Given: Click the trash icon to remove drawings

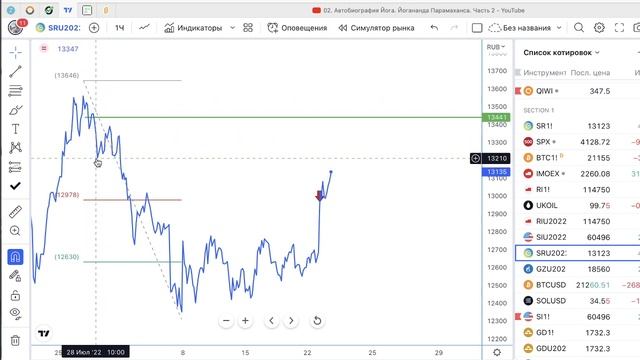Looking at the screenshot, I should tap(16, 340).
